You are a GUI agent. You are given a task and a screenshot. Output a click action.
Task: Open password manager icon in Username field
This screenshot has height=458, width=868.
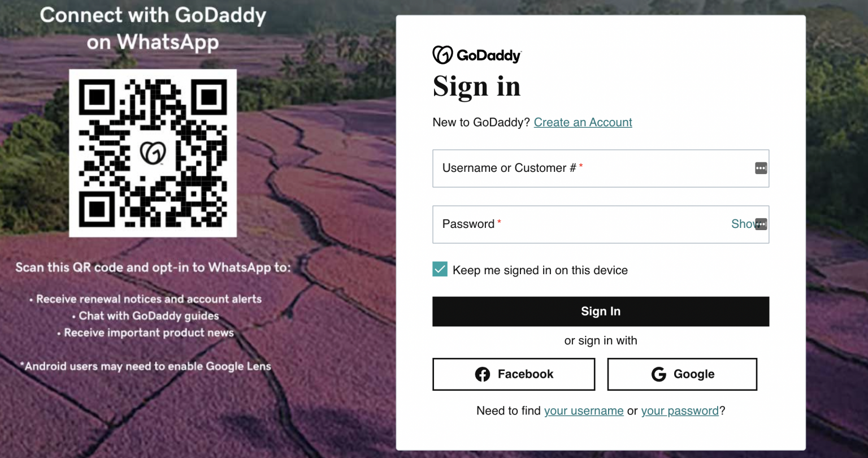(x=761, y=168)
